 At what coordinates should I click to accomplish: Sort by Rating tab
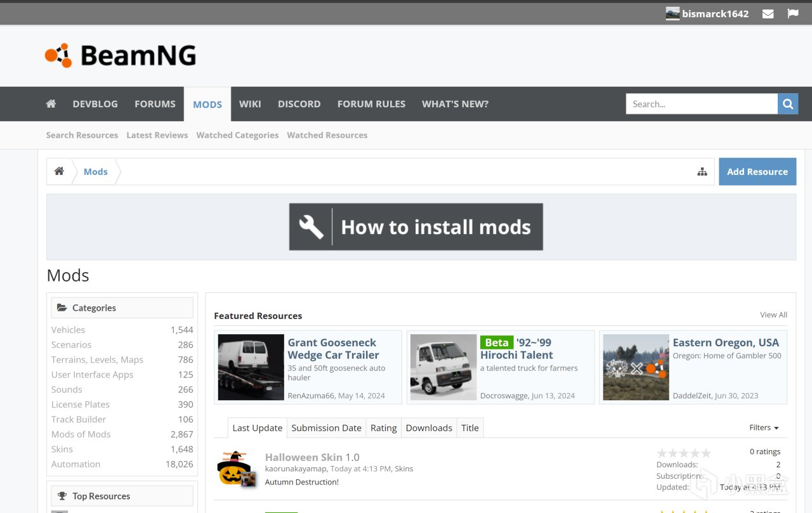click(384, 428)
